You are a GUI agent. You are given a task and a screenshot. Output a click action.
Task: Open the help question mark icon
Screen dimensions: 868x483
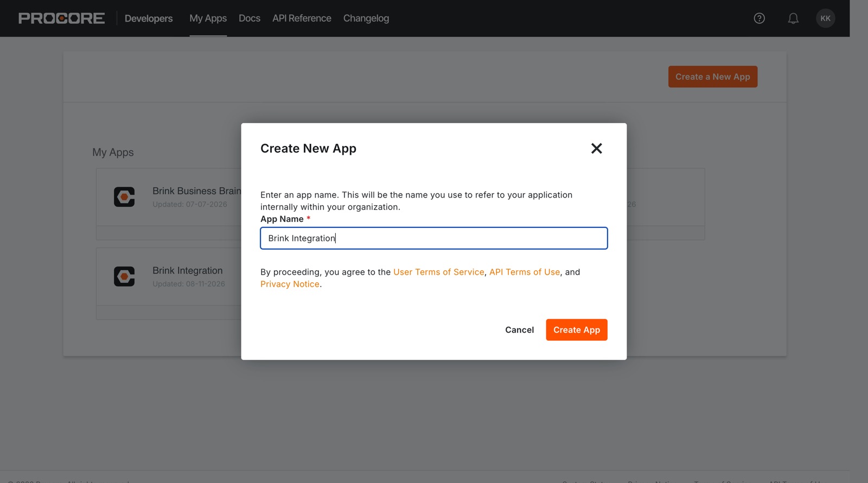pyautogui.click(x=759, y=18)
